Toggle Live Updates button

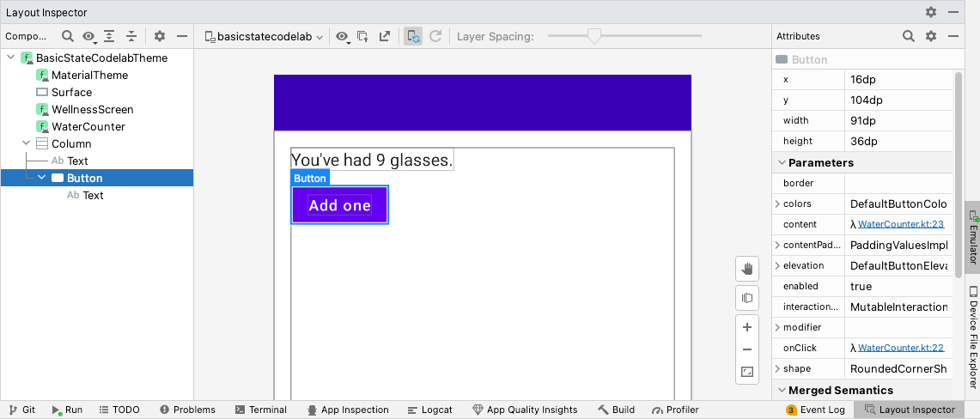413,36
